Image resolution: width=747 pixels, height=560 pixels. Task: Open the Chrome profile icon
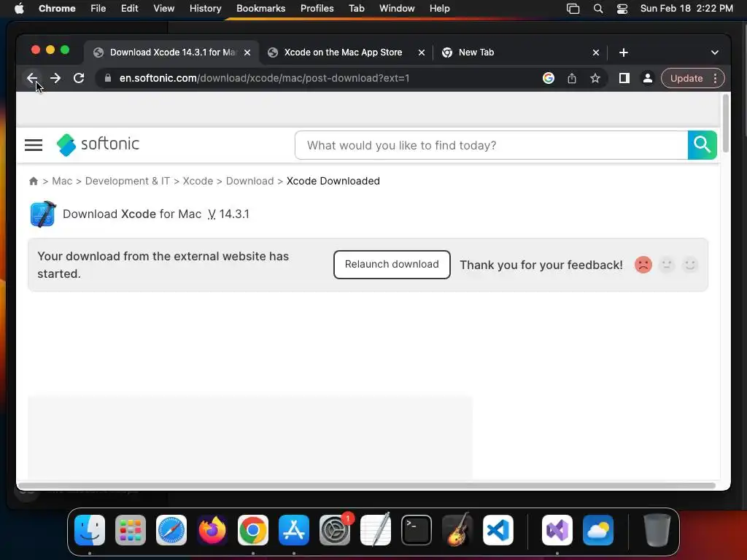click(x=648, y=78)
